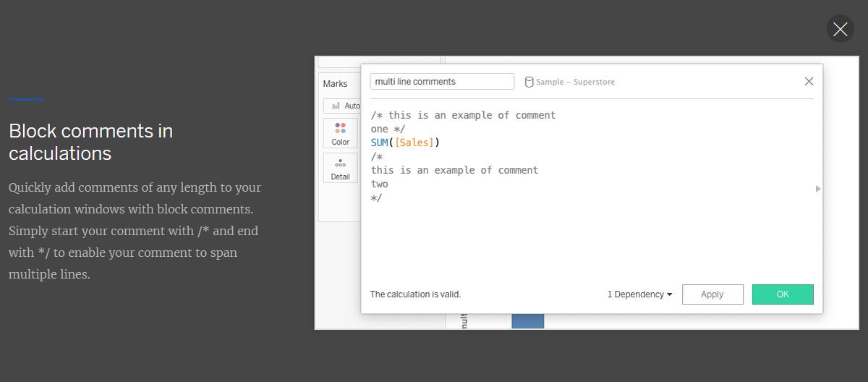Close the overlay with the round X button
Image resolution: width=868 pixels, height=382 pixels.
point(840,29)
